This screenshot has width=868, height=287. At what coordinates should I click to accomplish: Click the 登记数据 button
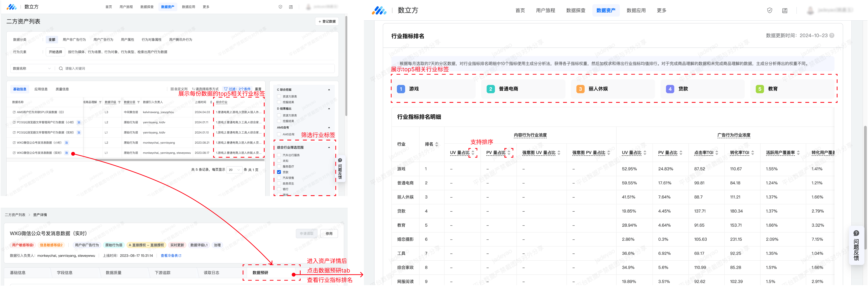point(327,22)
